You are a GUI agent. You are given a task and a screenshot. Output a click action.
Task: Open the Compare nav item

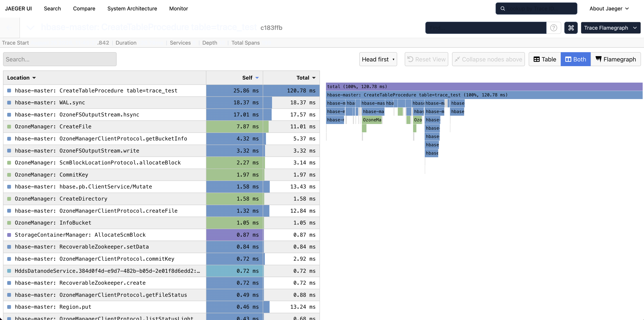(84, 9)
